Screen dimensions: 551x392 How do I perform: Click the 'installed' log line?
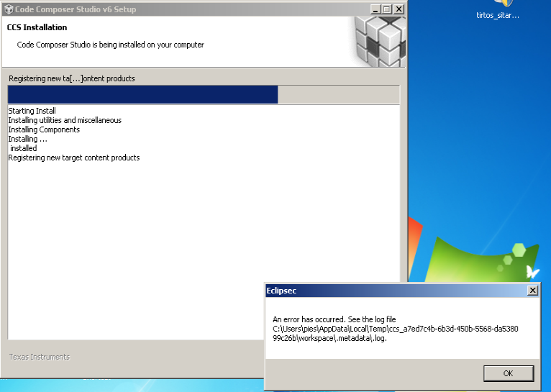(x=23, y=148)
